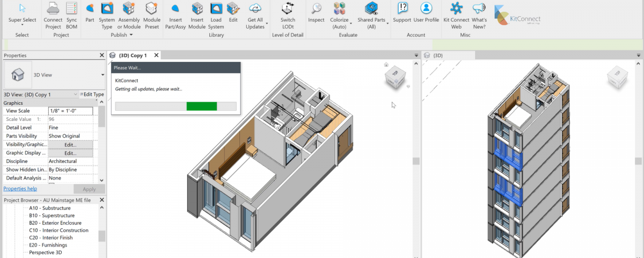The image size is (644, 258).
Task: Open What's New announcements
Action: click(x=479, y=16)
